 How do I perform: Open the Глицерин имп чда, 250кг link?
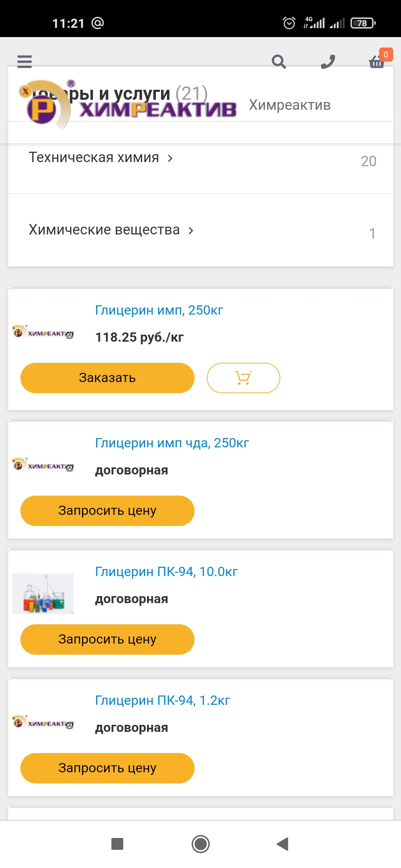[172, 443]
